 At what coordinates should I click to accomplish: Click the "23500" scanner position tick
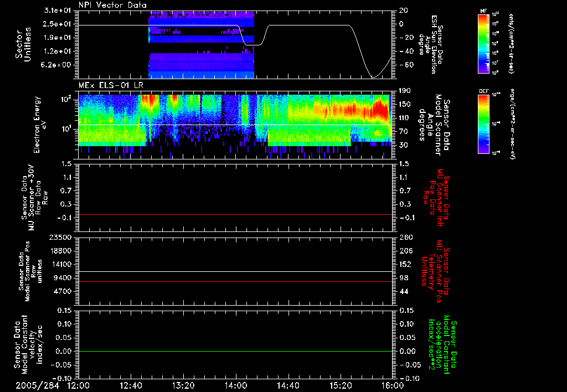point(60,238)
